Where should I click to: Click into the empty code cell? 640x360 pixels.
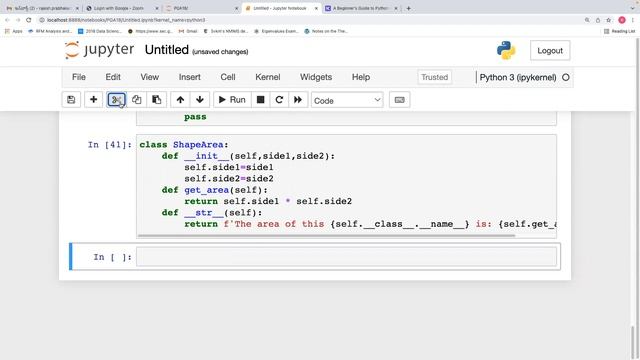pyautogui.click(x=346, y=256)
